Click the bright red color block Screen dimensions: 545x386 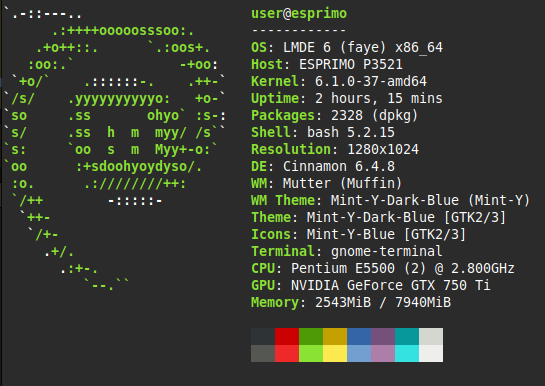click(x=287, y=353)
